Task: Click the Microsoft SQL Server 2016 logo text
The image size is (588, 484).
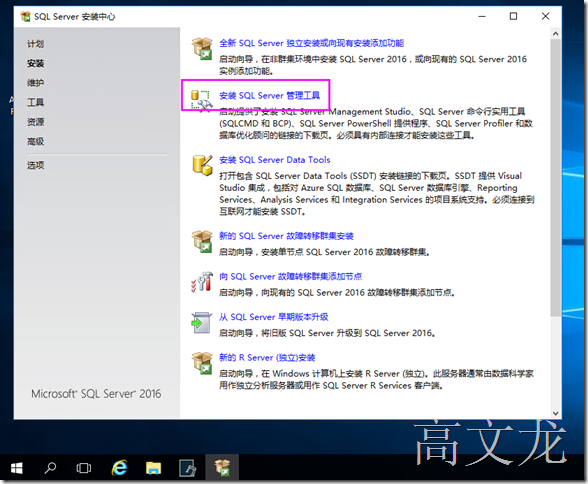Action: pos(96,394)
